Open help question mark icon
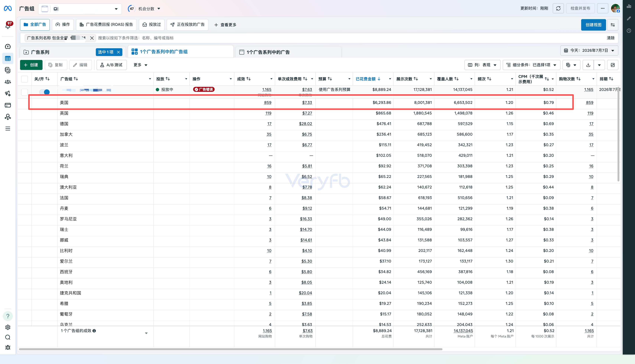Image resolution: width=635 pixels, height=364 pixels. pos(8,316)
